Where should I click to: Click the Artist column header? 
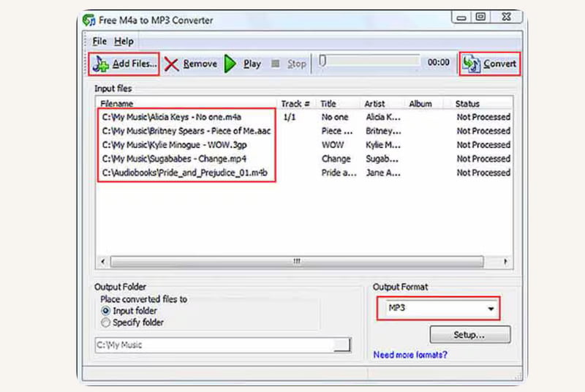tap(381, 104)
